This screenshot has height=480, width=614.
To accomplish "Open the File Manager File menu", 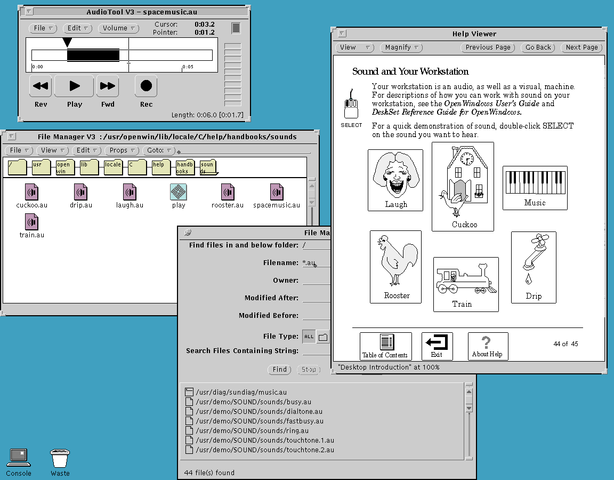I will pyautogui.click(x=19, y=150).
